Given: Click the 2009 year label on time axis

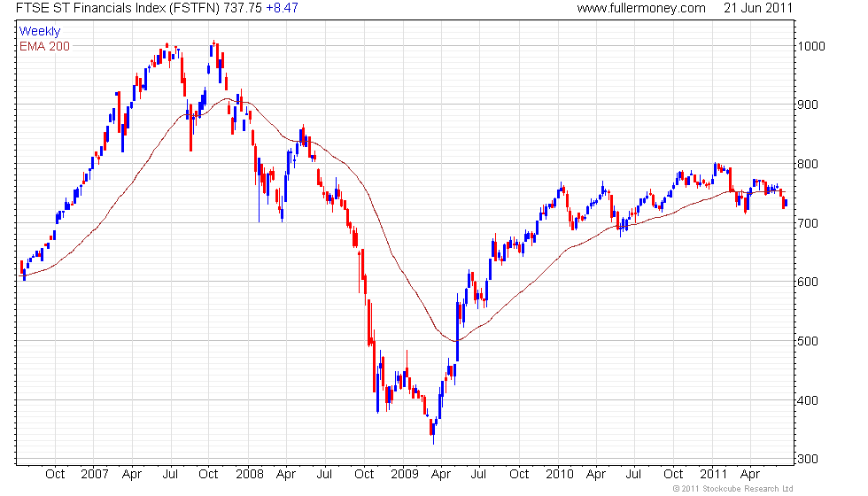Looking at the screenshot, I should (x=405, y=475).
